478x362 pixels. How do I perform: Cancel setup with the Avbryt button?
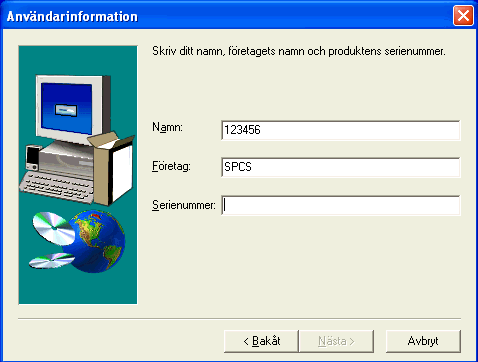tap(423, 341)
